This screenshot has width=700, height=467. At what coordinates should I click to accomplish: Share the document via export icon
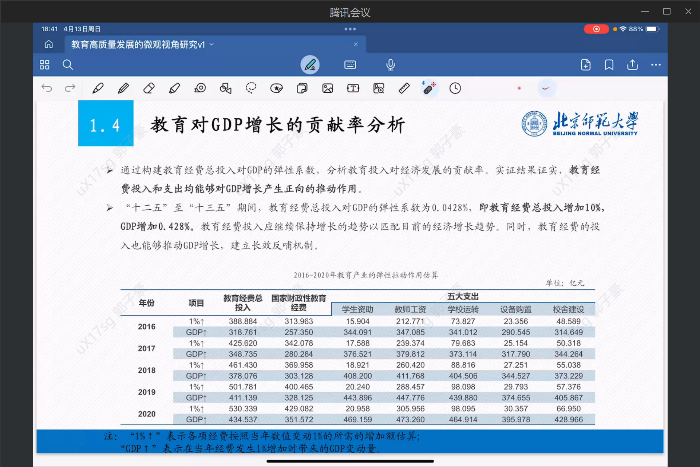[x=631, y=65]
